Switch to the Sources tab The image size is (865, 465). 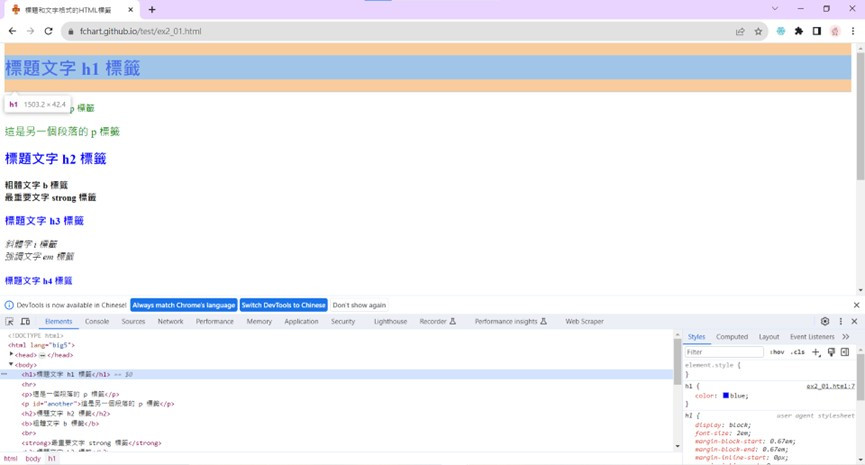point(134,322)
